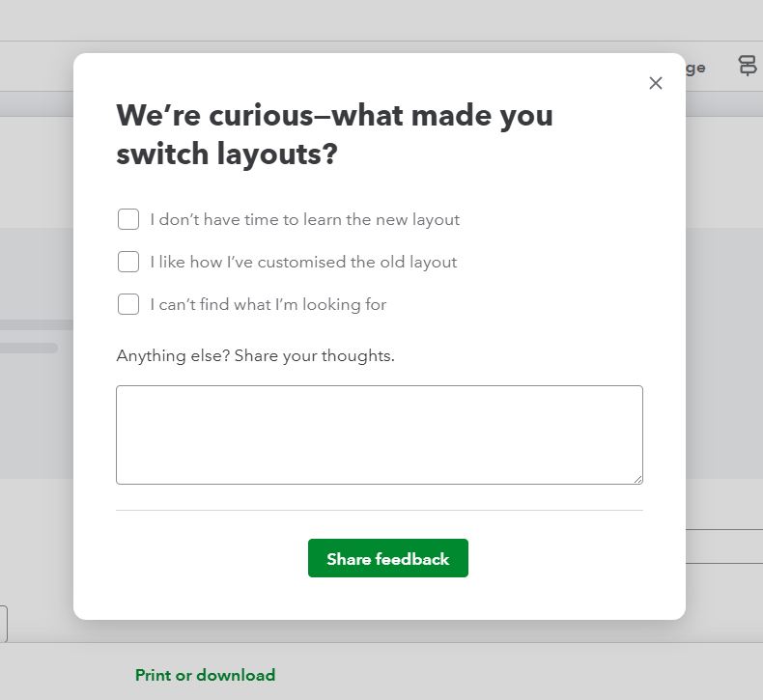
Task: Click the partially visible button at bottom-left edge
Action: 3,624
